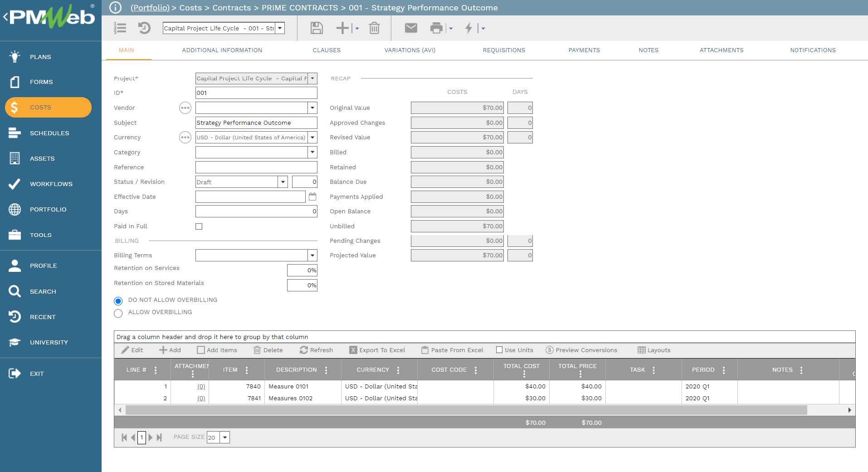Select Do Not Allow Overbilling option
The image size is (868, 472).
118,300
